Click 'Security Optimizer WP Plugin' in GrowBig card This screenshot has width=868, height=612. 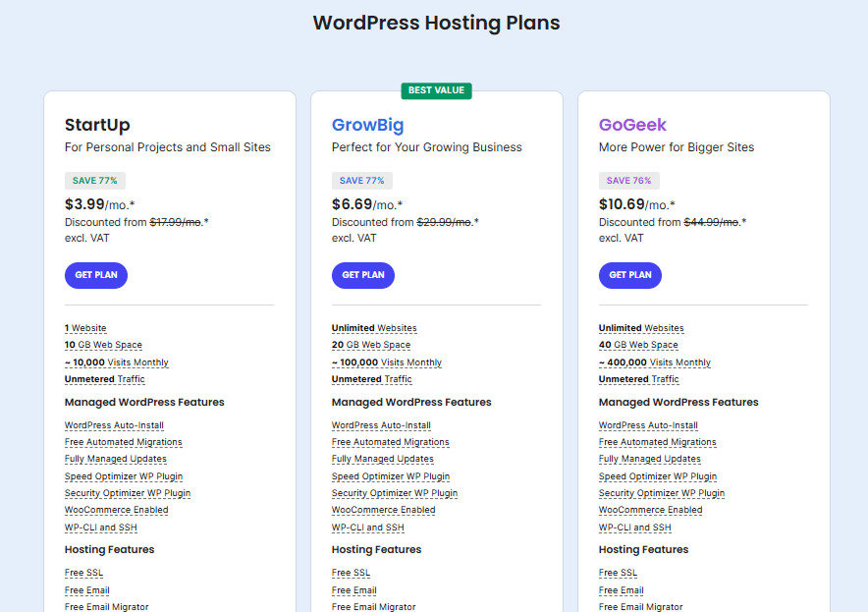pos(395,493)
